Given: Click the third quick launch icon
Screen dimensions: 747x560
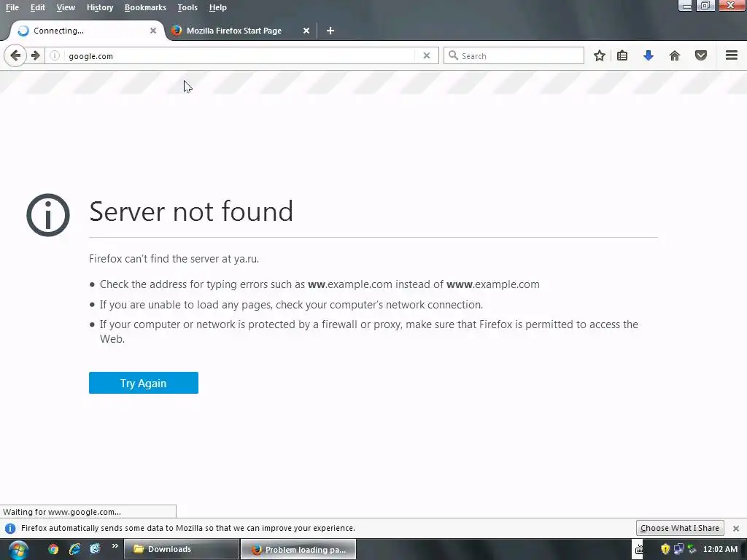Looking at the screenshot, I should [x=95, y=549].
